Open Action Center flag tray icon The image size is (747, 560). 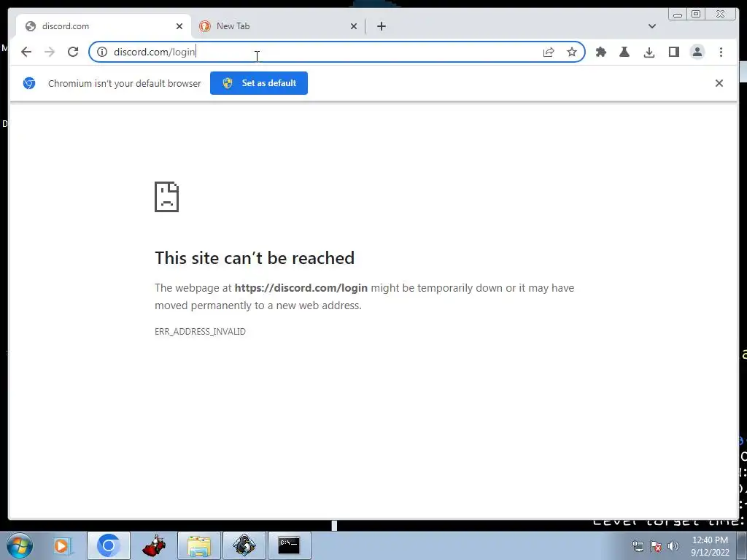click(656, 546)
